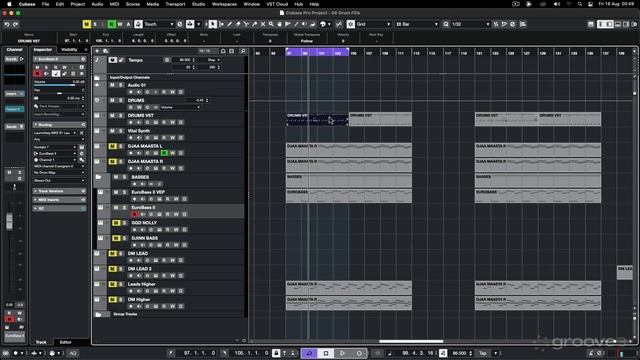Open the MIDI menu
This screenshot has height=360, width=640.
[x=114, y=4]
